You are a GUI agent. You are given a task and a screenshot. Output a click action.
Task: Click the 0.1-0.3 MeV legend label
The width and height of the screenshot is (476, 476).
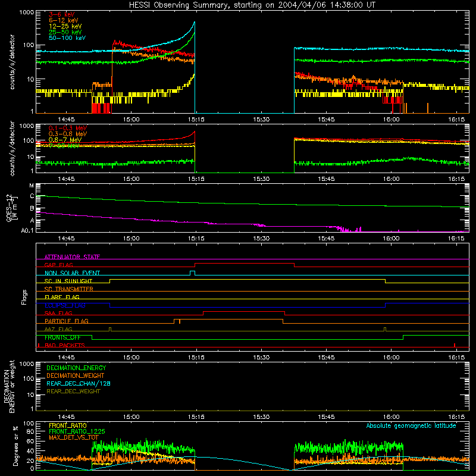[x=68, y=128]
